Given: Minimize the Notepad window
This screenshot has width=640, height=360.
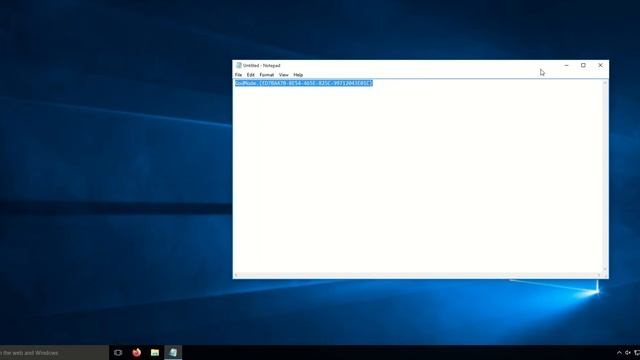Looking at the screenshot, I should click(566, 65).
